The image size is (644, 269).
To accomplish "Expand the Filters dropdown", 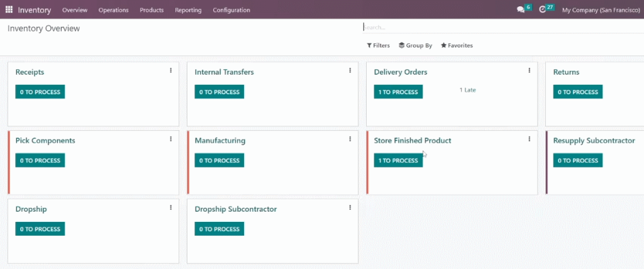I will point(378,46).
